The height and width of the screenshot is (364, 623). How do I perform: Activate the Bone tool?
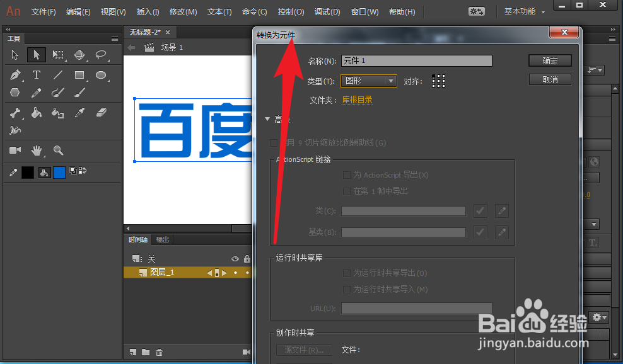(x=15, y=113)
